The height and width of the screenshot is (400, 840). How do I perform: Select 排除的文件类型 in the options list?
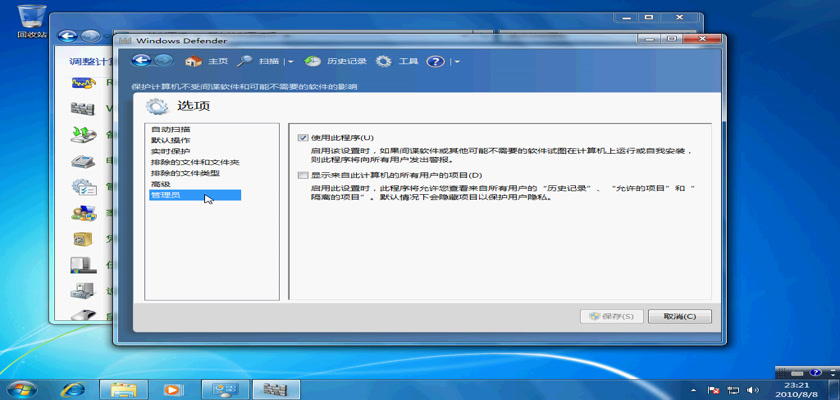tap(185, 173)
